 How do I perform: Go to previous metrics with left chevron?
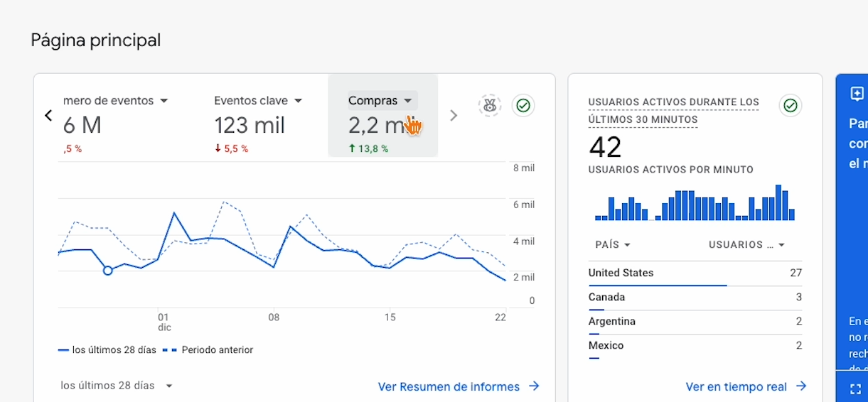tap(48, 115)
